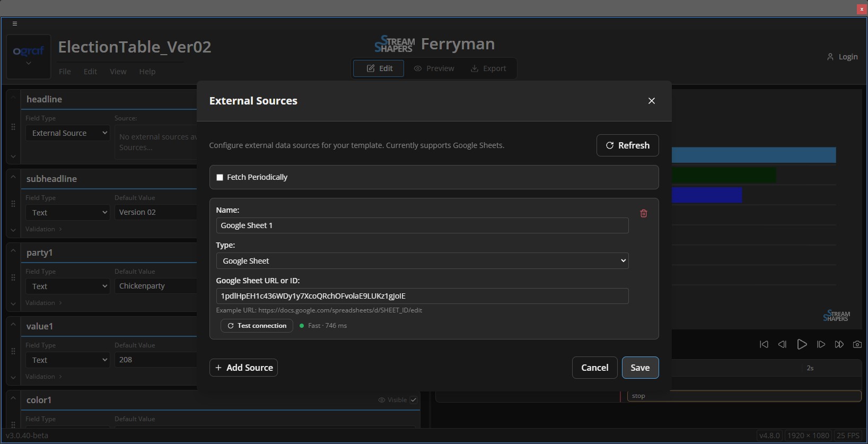Click value1 Default Value 208
Screen dimensions: 868x444
click(x=155, y=360)
